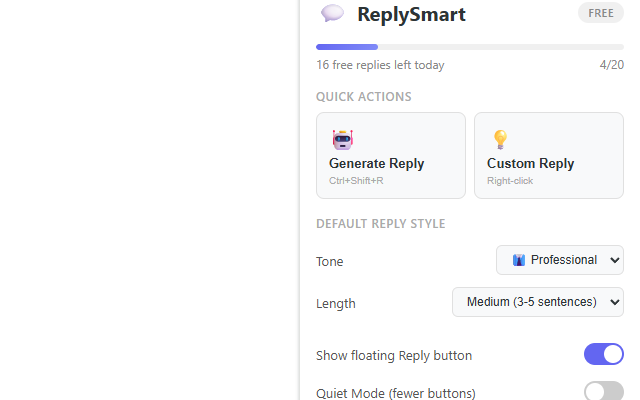Disable the Show floating Reply button toggle
Viewport: 640px width, 400px height.
pyautogui.click(x=604, y=354)
